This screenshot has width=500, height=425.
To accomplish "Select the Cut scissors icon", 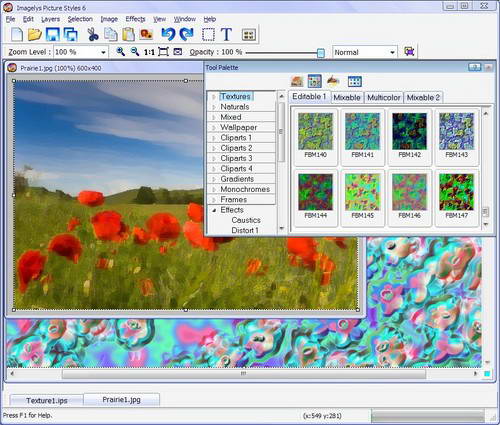I will pyautogui.click(x=92, y=34).
